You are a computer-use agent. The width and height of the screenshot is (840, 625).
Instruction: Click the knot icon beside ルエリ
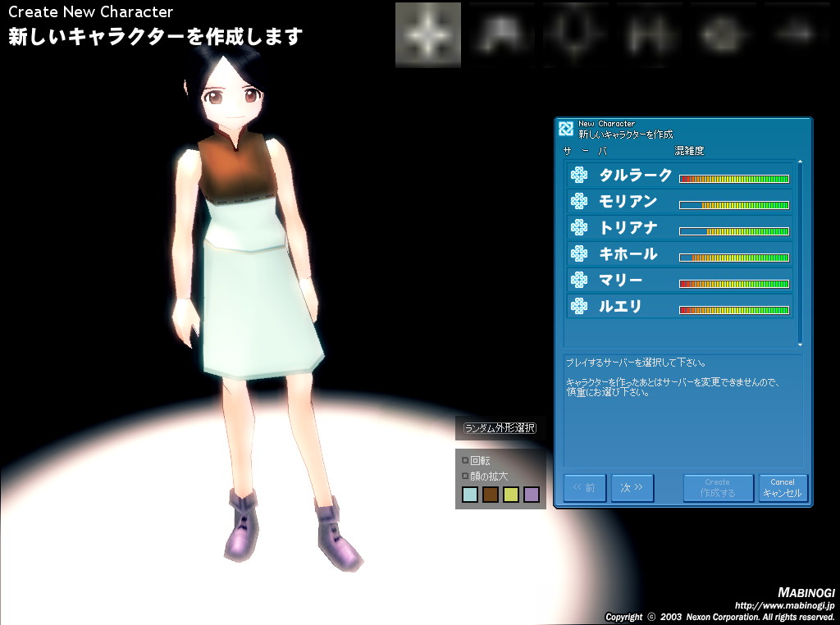click(579, 306)
